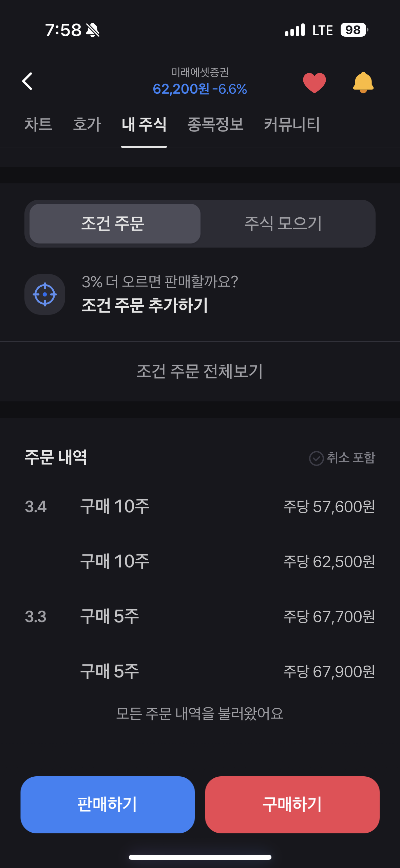Open 조건 주문 전체보기 link
This screenshot has height=868, width=400.
point(200,371)
